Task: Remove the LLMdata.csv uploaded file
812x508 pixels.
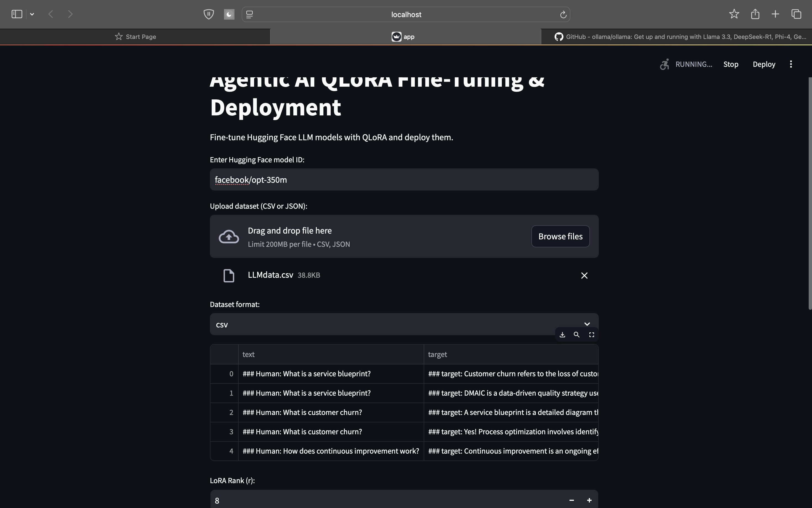Action: click(x=584, y=276)
